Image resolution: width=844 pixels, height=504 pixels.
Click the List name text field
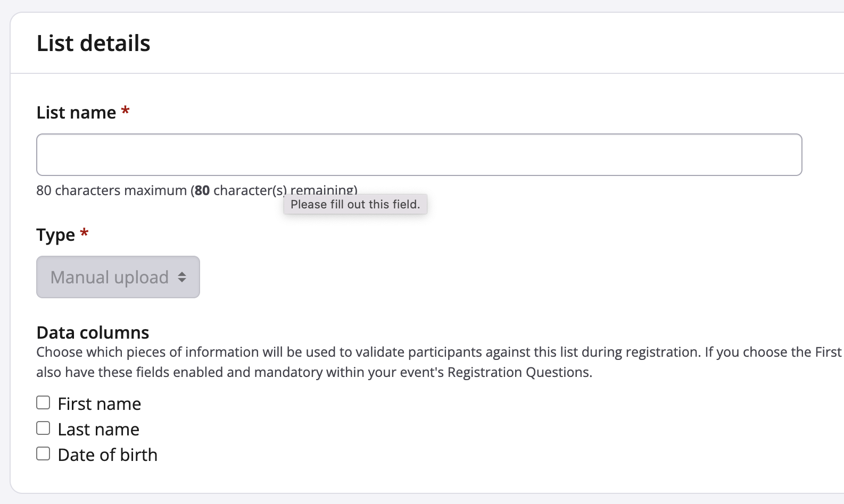(419, 155)
